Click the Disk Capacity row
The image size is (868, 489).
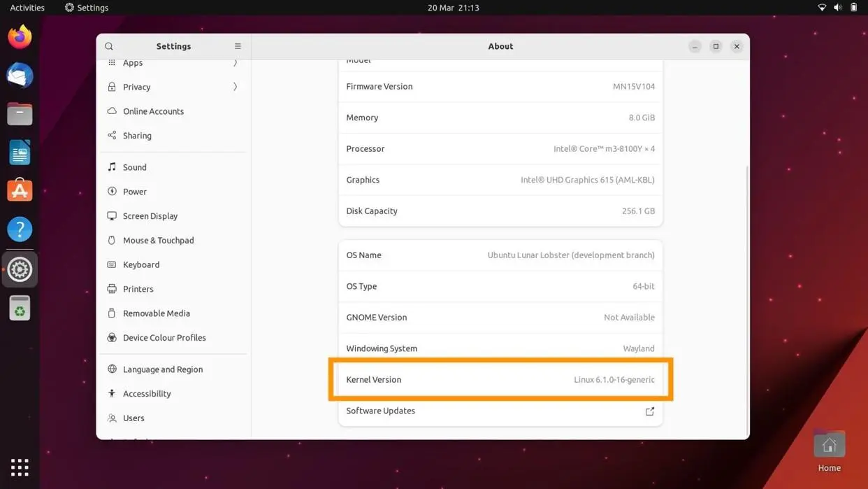[x=500, y=211]
